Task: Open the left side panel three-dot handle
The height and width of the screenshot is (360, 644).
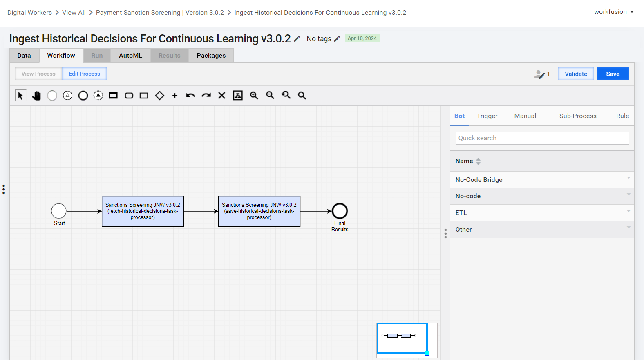Action: (4, 189)
